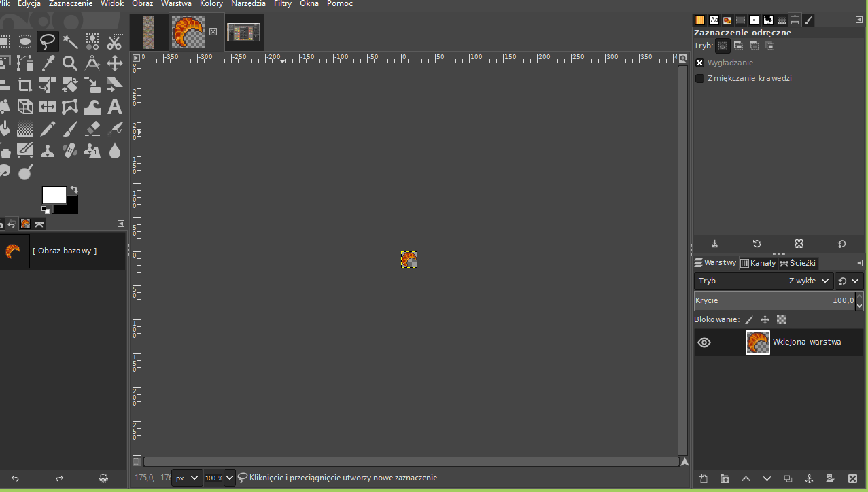868x492 pixels.
Task: Choose the Paintbrush tool
Action: coord(70,128)
